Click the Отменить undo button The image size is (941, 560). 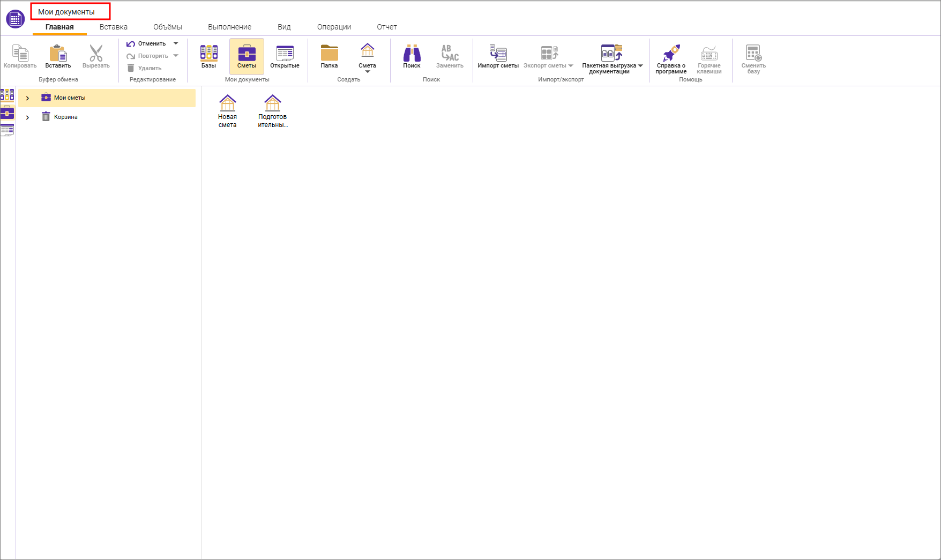(146, 43)
